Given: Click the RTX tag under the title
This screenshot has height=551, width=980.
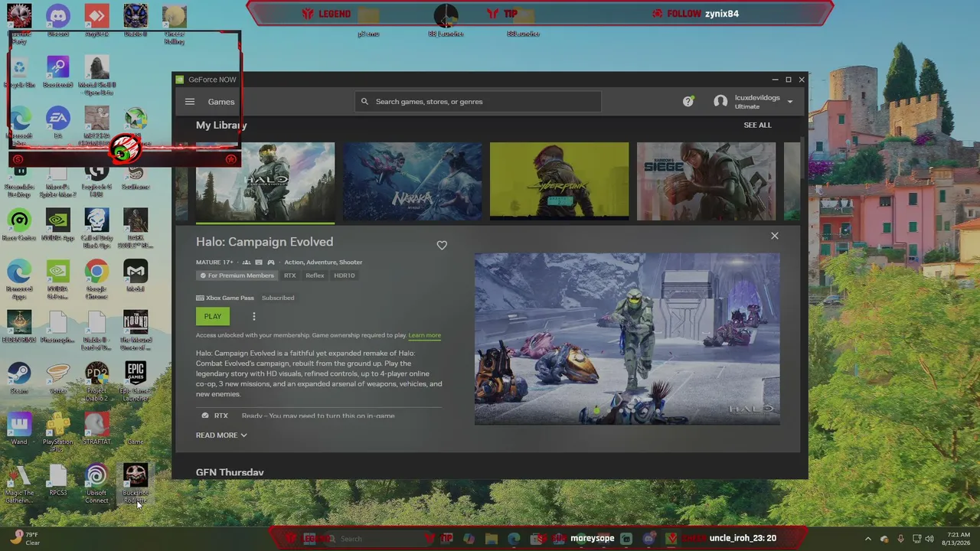Looking at the screenshot, I should [x=289, y=275].
